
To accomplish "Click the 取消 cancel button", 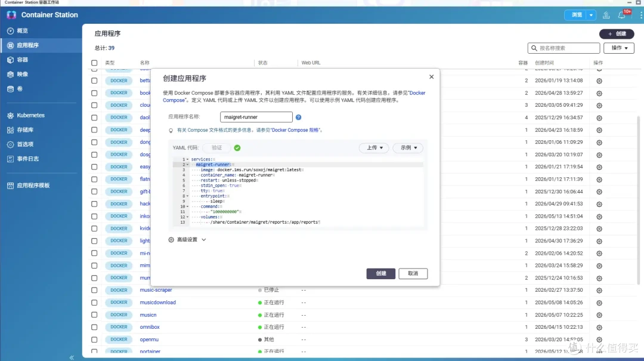I will pos(413,273).
